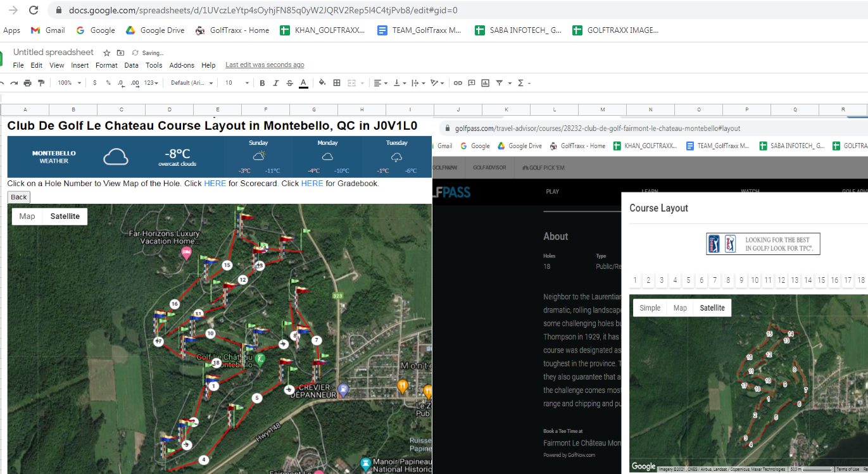This screenshot has width=868, height=474.
Task: Open the File menu
Action: [x=18, y=65]
